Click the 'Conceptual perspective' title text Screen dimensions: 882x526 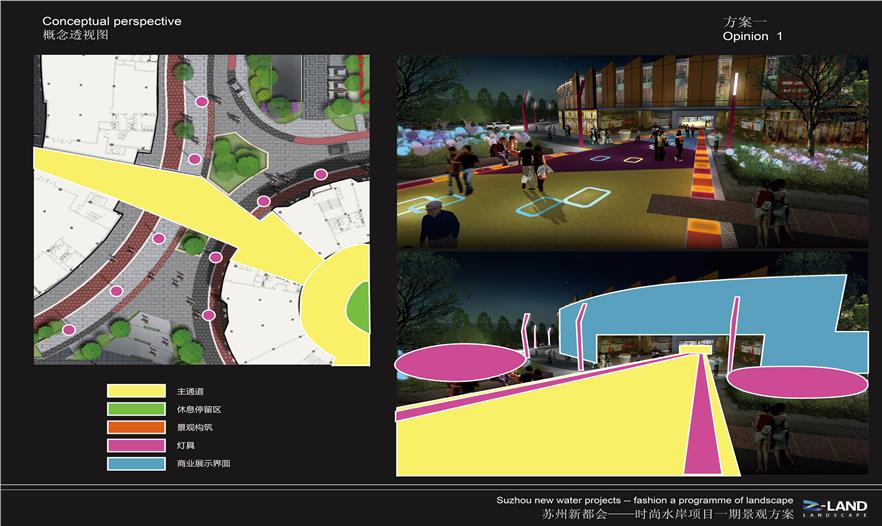pos(112,21)
